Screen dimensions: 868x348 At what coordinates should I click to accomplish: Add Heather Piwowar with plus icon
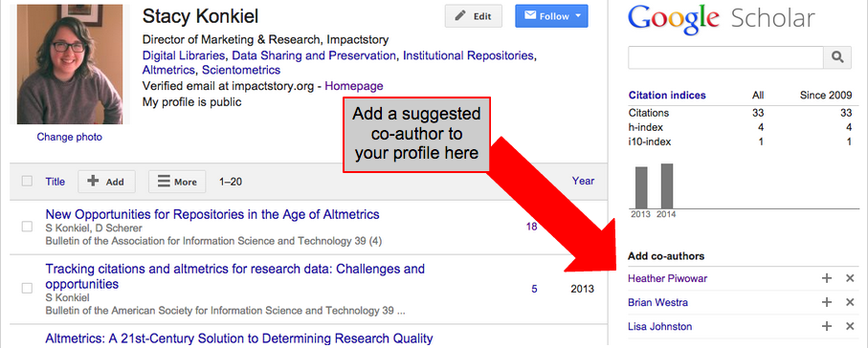[x=827, y=278]
